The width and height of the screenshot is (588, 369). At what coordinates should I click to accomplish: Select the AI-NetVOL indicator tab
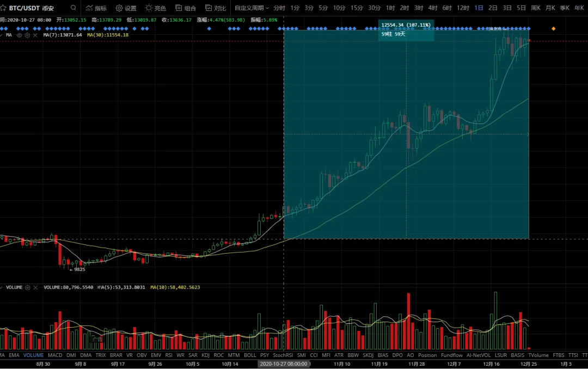479,355
